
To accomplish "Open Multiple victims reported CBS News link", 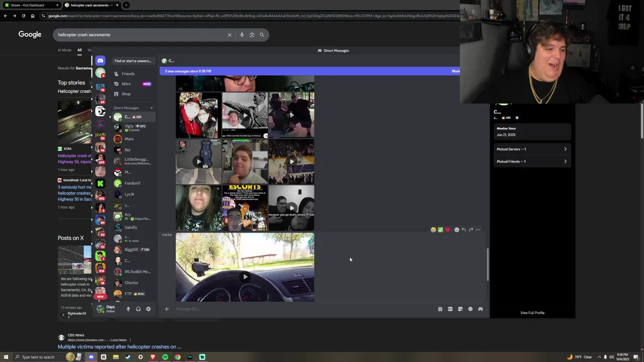I will [x=119, y=347].
